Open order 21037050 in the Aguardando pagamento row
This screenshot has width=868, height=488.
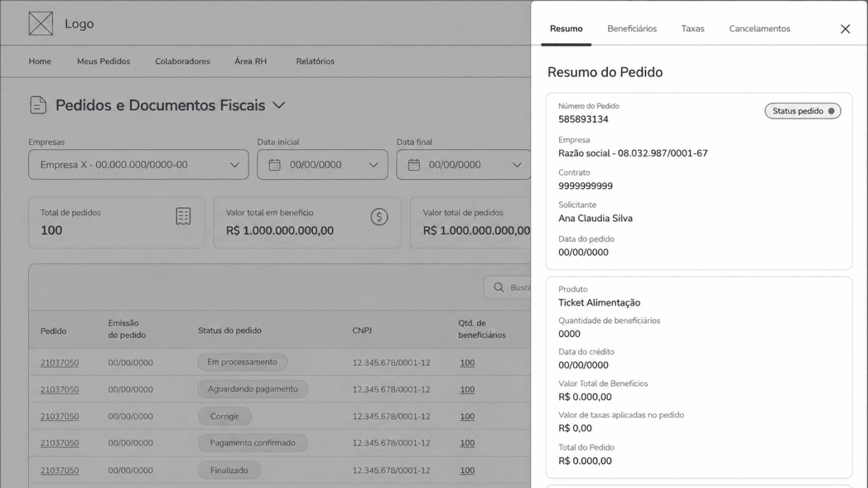point(60,389)
